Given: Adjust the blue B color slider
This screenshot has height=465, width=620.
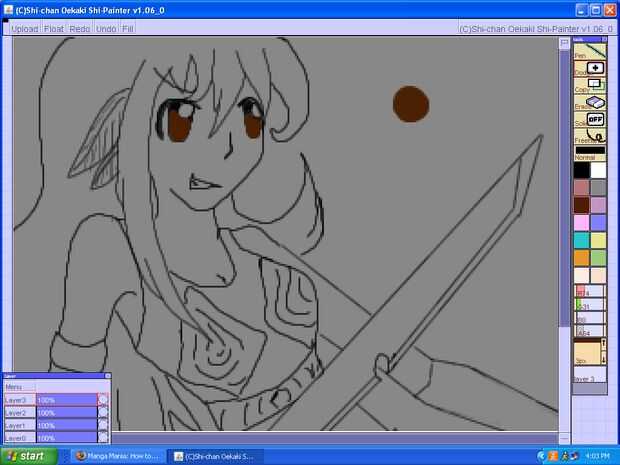Looking at the screenshot, I should coord(590,318).
